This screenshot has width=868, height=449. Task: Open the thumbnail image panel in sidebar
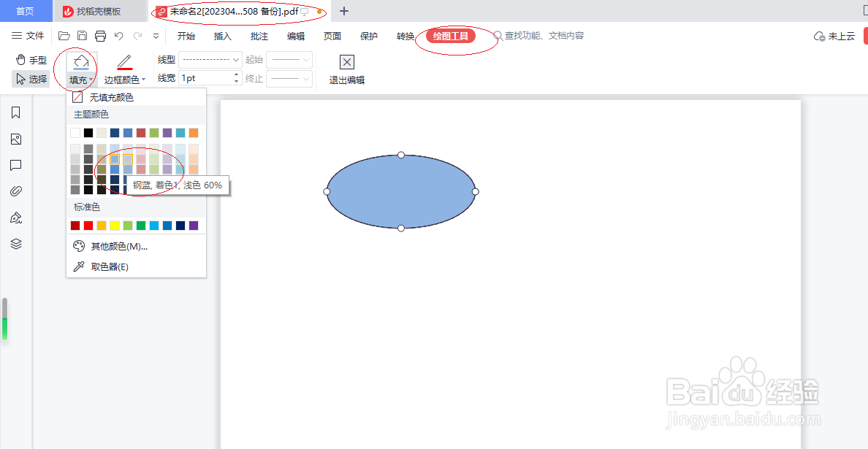tap(16, 139)
